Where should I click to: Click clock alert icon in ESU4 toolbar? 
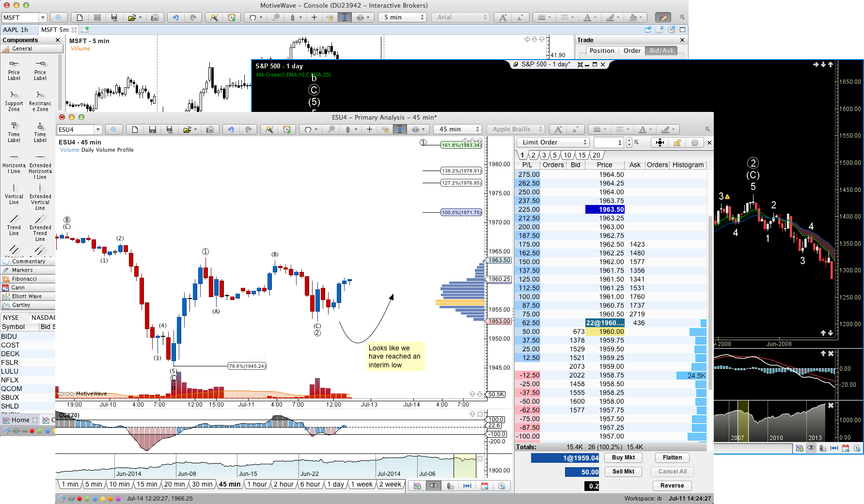pyautogui.click(x=287, y=129)
